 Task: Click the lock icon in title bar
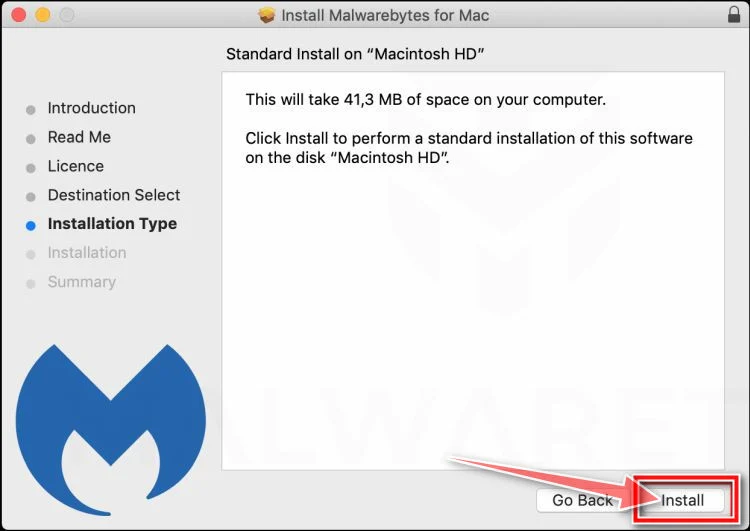[x=734, y=14]
